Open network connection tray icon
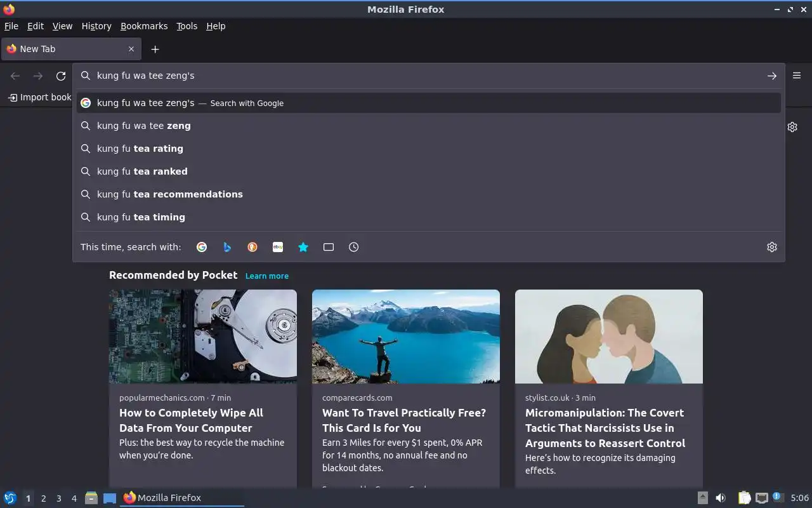 pyautogui.click(x=762, y=498)
